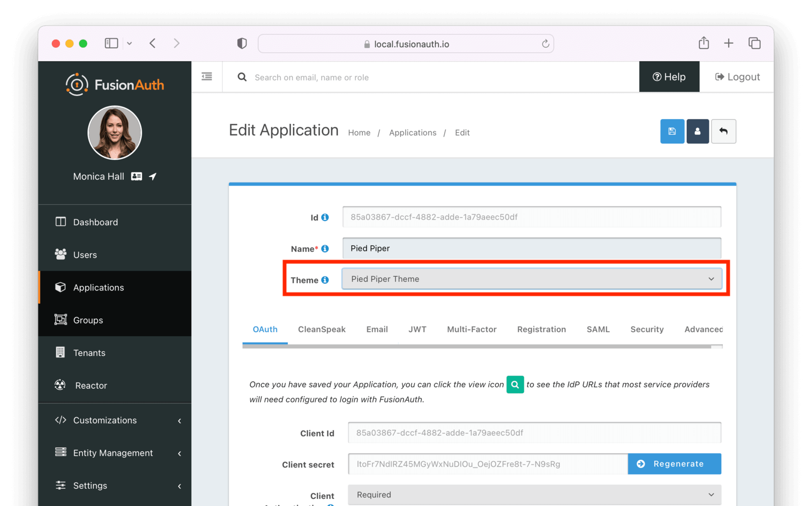The image size is (812, 506).
Task: Switch to the JWT tab
Action: 417,329
